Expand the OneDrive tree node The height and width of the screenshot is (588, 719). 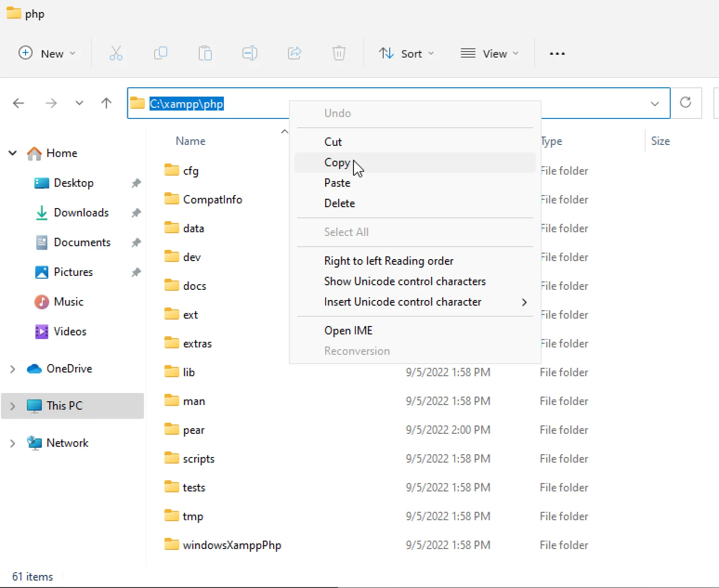(x=13, y=369)
